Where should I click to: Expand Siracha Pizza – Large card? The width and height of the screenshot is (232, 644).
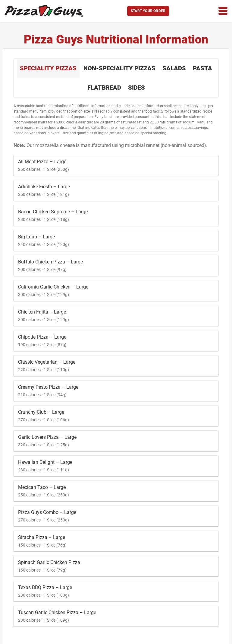tap(116, 541)
